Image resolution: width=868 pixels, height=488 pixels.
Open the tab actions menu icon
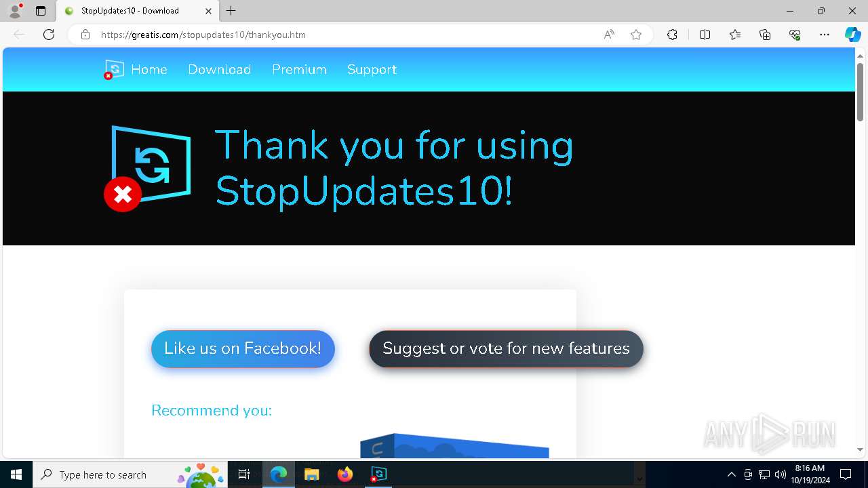(41, 11)
